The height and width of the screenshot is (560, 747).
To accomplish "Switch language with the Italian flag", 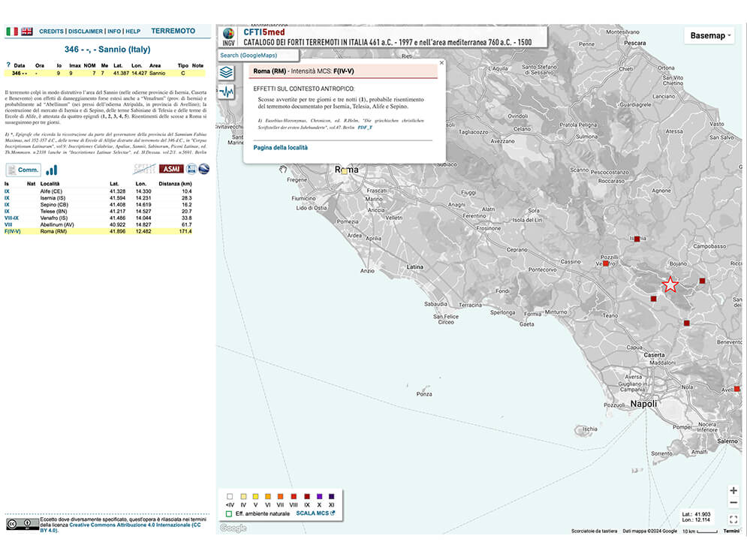I will 12,32.
